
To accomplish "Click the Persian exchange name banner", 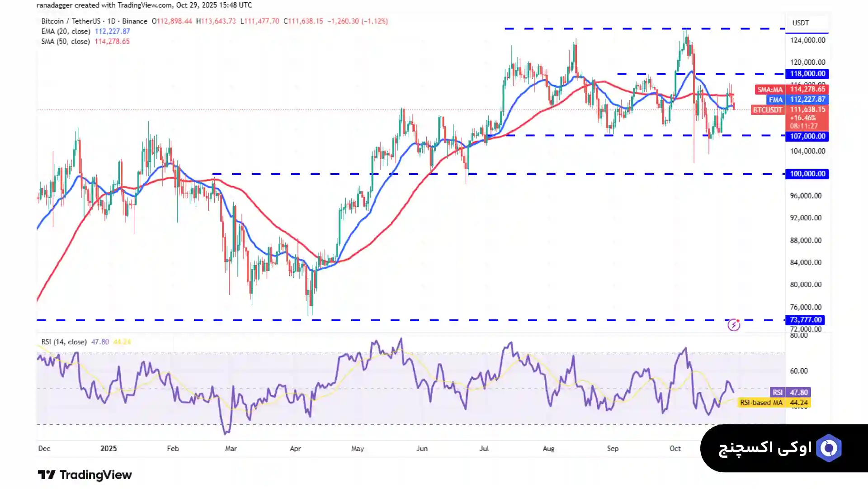I will tap(765, 448).
